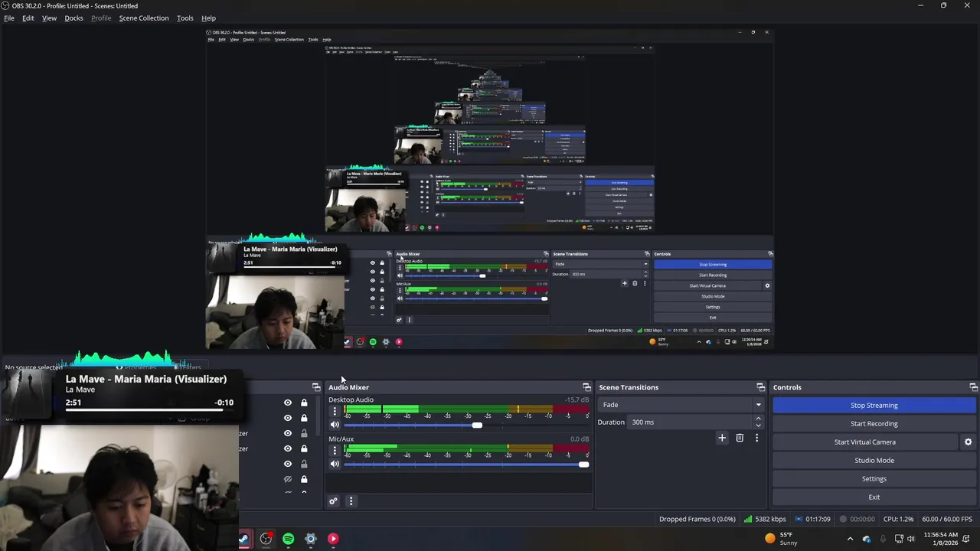The height and width of the screenshot is (551, 980).
Task: Open the Edit menu
Action: pyautogui.click(x=28, y=18)
